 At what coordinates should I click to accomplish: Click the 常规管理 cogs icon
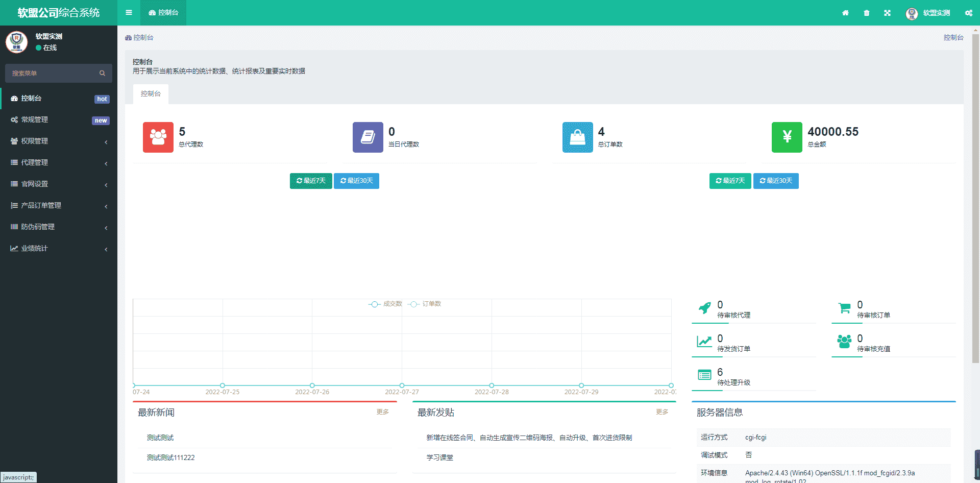point(14,119)
